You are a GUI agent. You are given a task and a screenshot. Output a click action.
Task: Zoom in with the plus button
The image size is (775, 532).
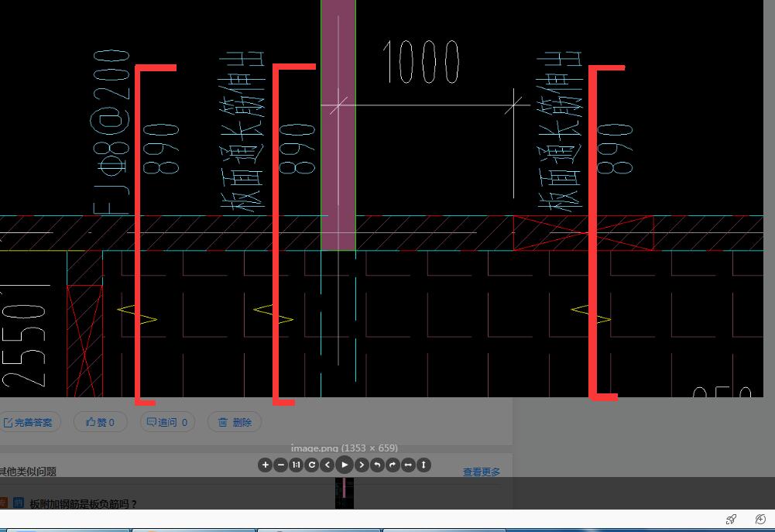click(265, 465)
